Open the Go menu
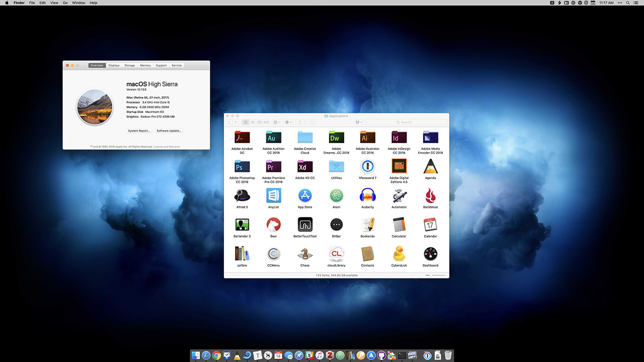 point(65,2)
